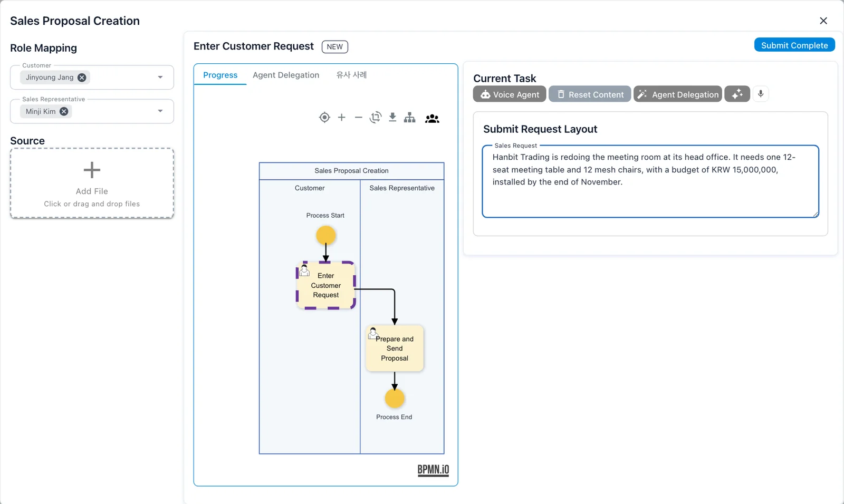The image size is (844, 504).
Task: Zoom in with the plus icon
Action: tap(342, 118)
